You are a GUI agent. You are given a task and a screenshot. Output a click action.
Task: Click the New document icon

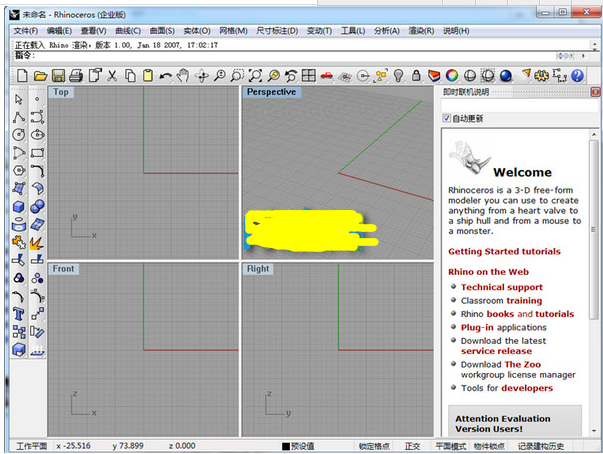[x=22, y=75]
